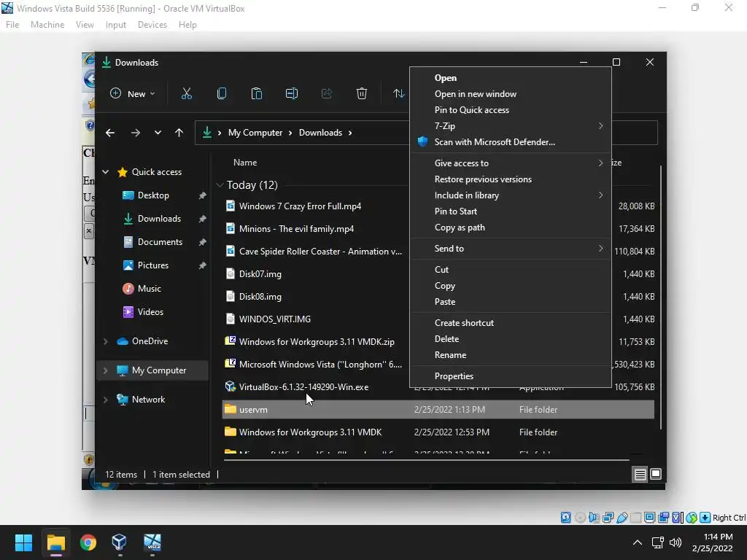Select Windows 7 Crazy Error Full.mp4
The height and width of the screenshot is (560, 747).
(x=300, y=206)
